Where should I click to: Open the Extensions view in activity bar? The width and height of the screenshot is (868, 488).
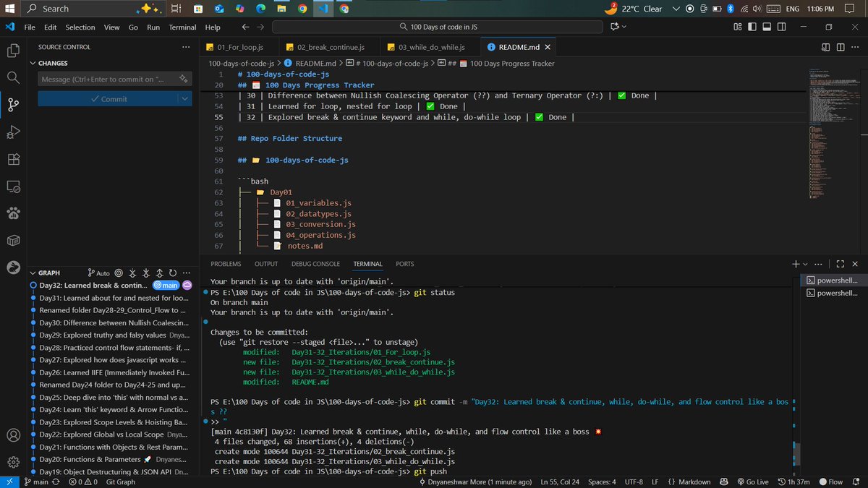[13, 159]
